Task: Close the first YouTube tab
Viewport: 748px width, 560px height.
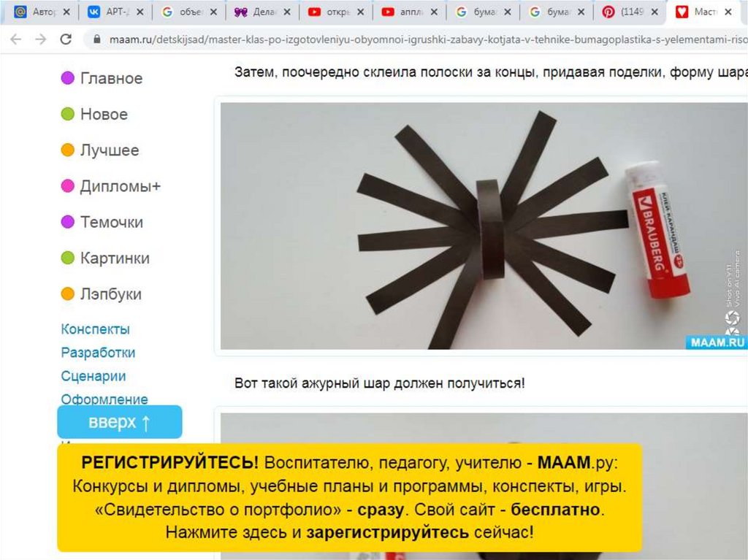Action: pyautogui.click(x=361, y=12)
